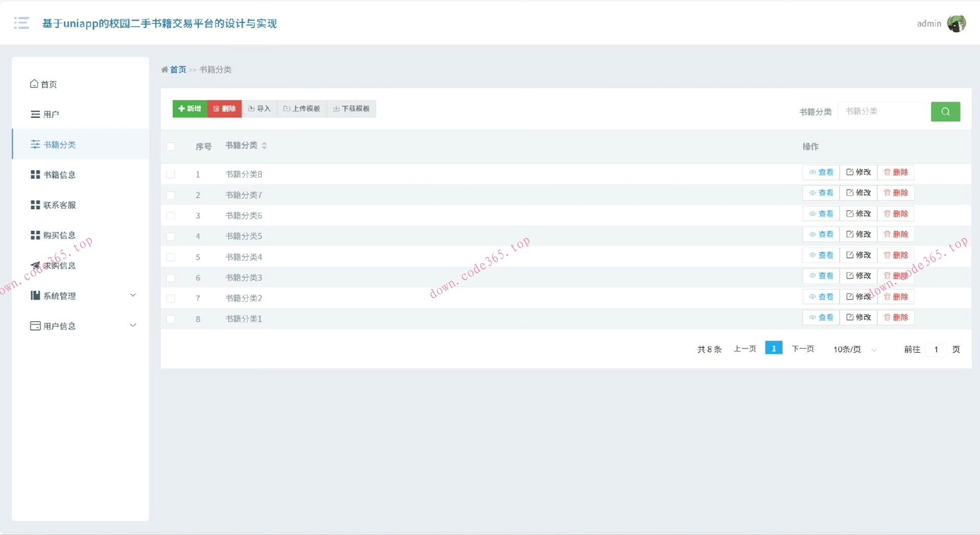Screen dimensions: 980x535
Task: Click the sort arrows on 书籍分类 column
Action: click(264, 146)
